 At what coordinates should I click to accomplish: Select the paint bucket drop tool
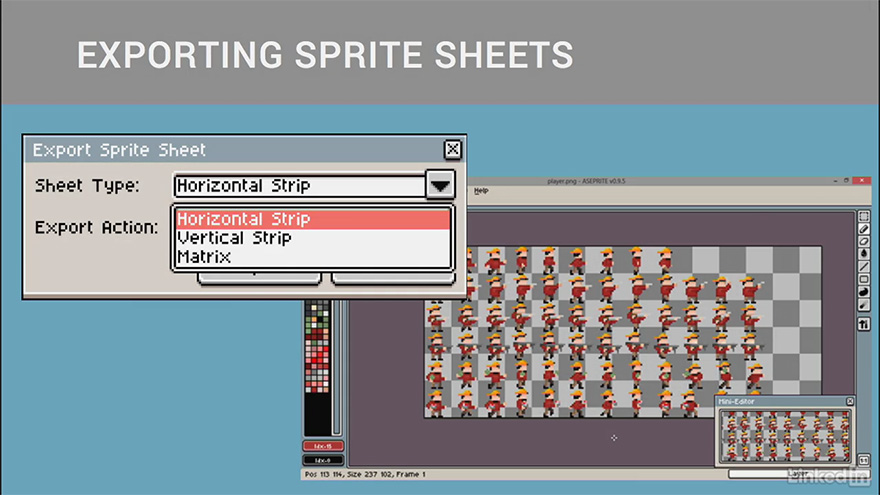(864, 254)
